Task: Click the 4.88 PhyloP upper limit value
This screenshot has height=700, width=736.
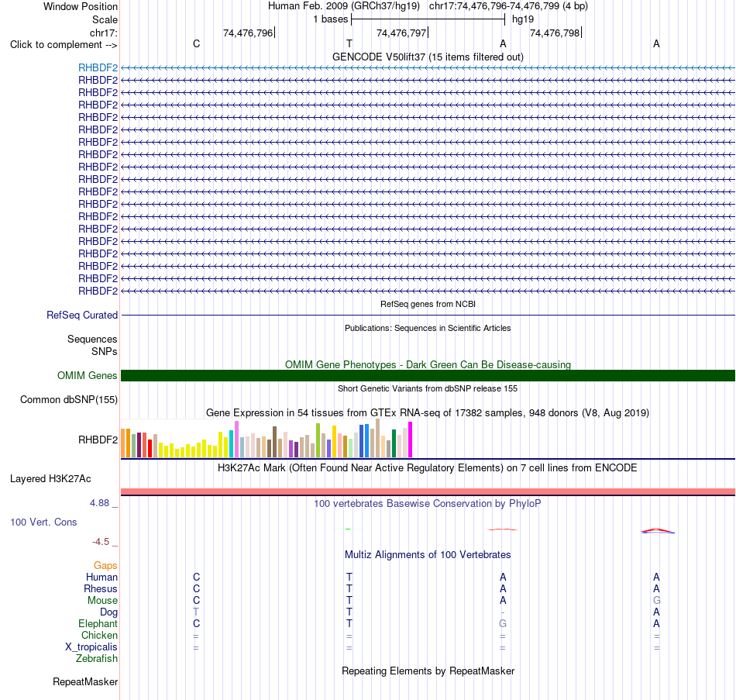Action: [x=99, y=503]
